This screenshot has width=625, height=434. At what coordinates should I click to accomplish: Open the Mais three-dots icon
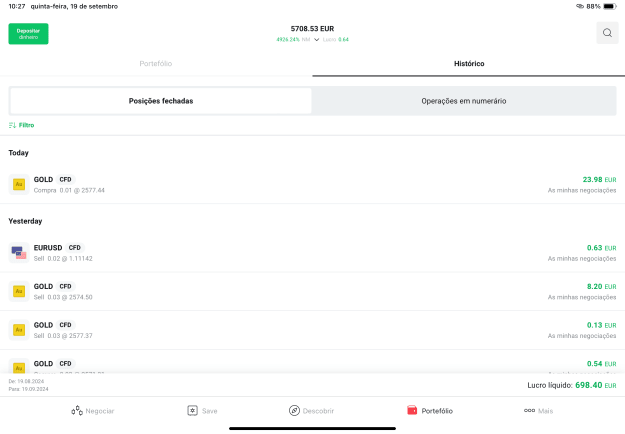[529, 410]
